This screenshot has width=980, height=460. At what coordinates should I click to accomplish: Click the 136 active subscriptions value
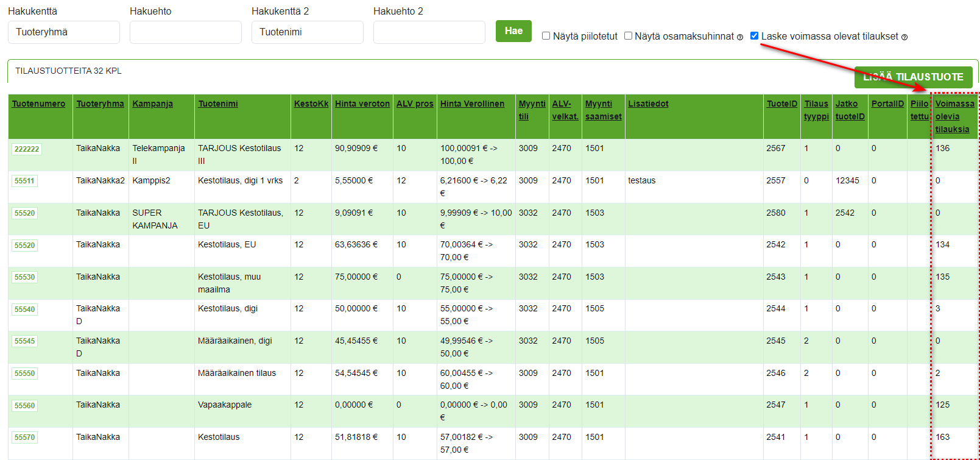pos(943,148)
